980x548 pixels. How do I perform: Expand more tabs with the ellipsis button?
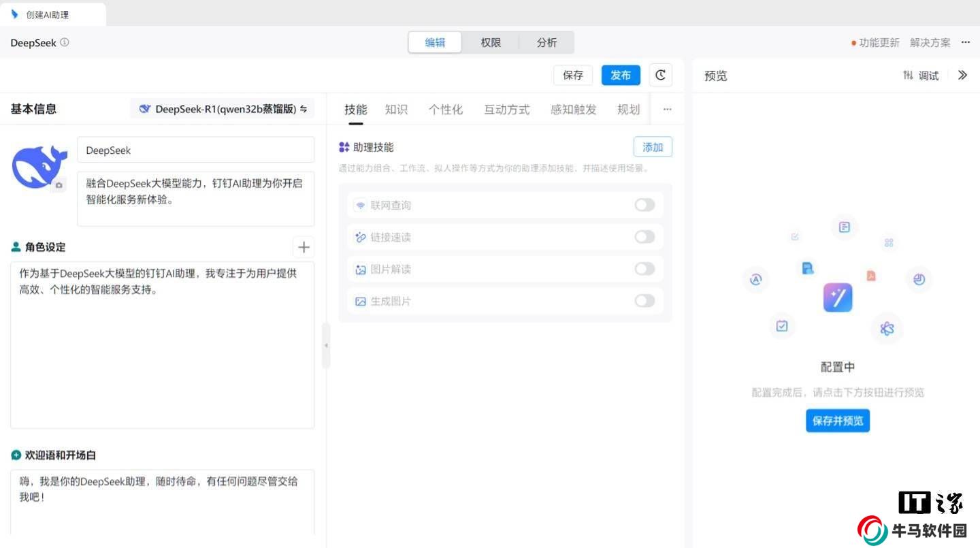pos(667,110)
